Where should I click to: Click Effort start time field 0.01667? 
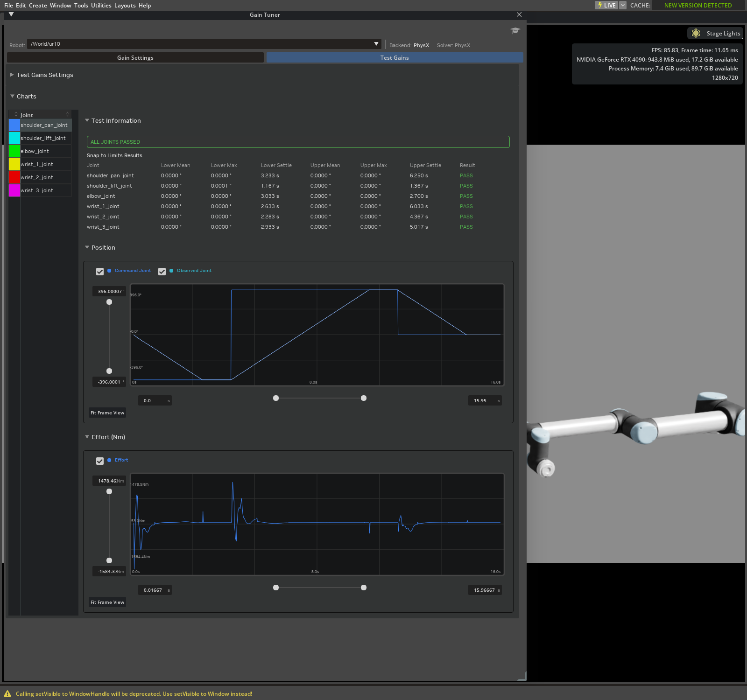point(155,590)
